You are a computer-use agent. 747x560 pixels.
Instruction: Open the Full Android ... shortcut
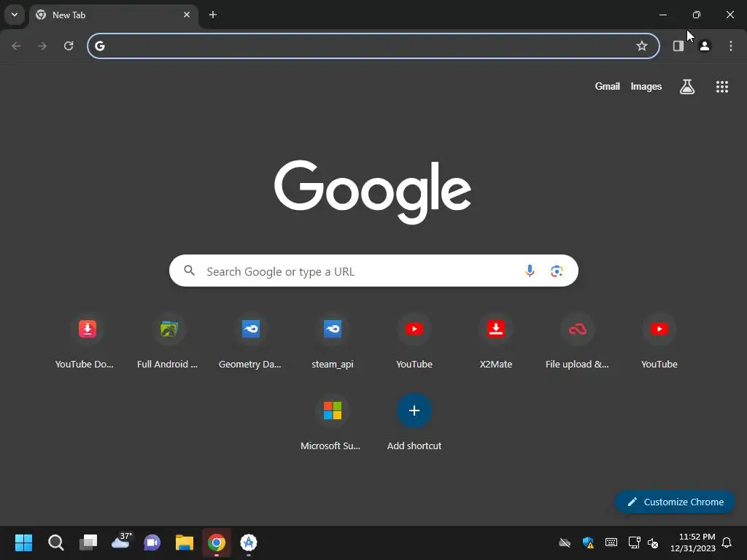[x=169, y=342]
